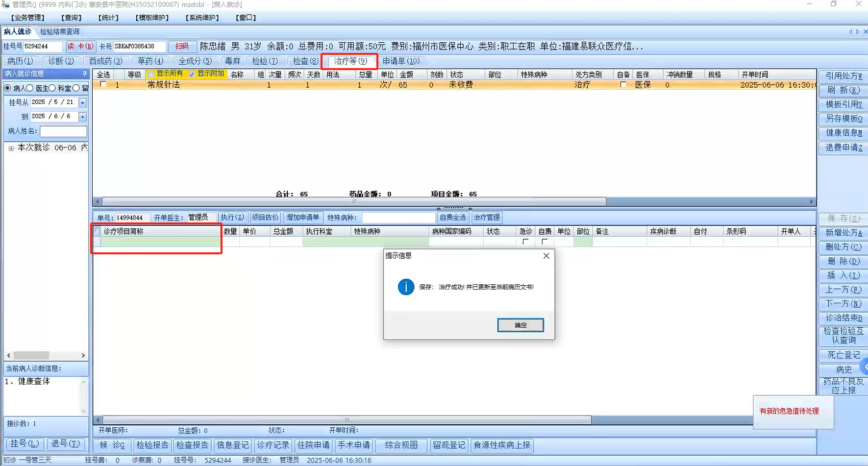Open the 【查询】 menu

tap(71, 18)
